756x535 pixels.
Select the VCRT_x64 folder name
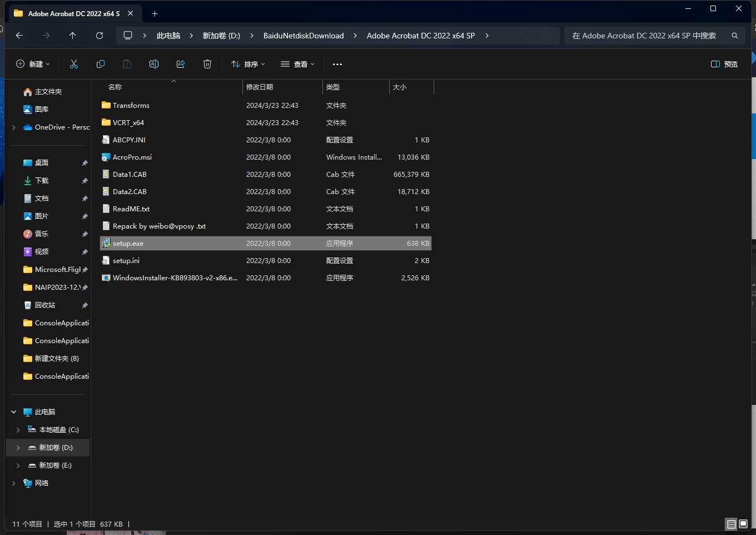(128, 123)
